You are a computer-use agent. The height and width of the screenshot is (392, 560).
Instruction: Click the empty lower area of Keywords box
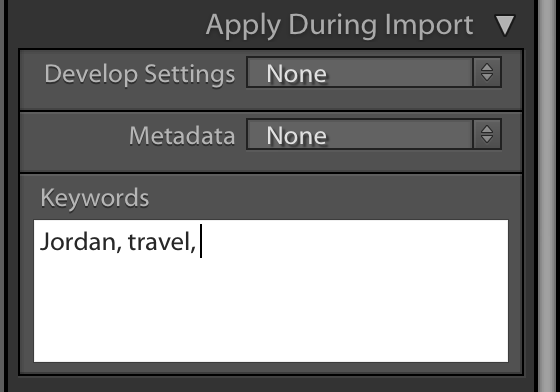(271, 314)
